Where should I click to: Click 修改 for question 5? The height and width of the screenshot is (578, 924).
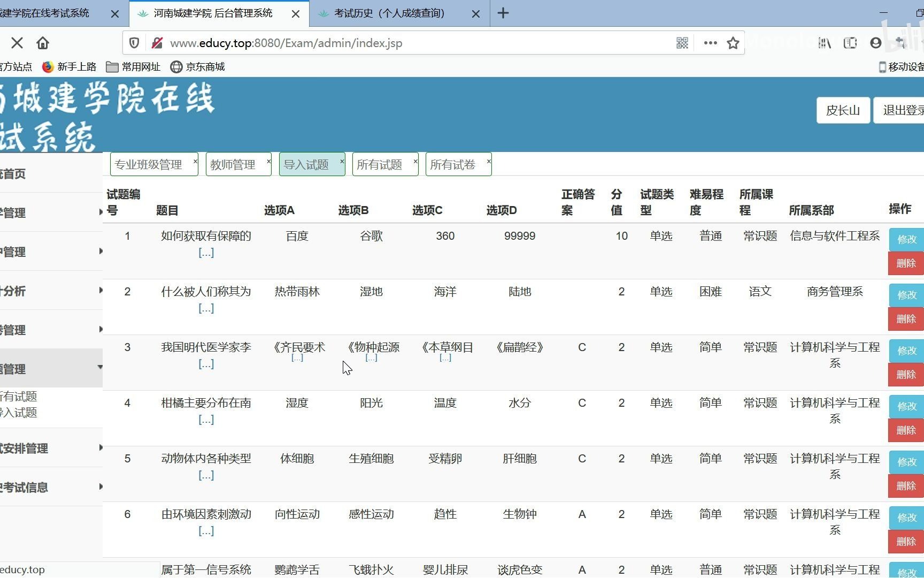point(906,462)
